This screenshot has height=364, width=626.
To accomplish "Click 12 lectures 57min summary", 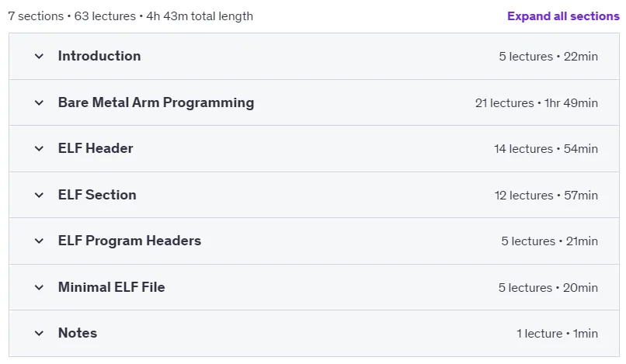I will [x=546, y=195].
